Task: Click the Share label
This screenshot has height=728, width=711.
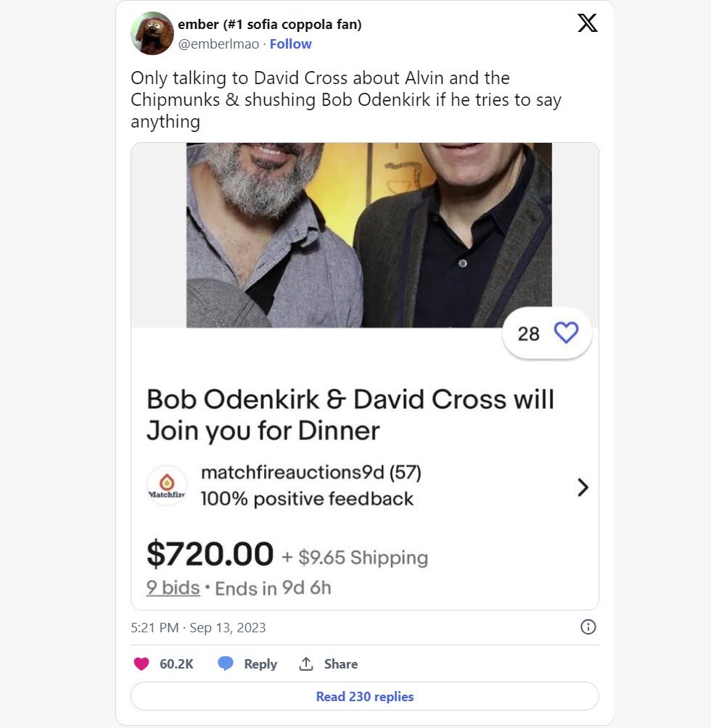Action: (x=341, y=664)
